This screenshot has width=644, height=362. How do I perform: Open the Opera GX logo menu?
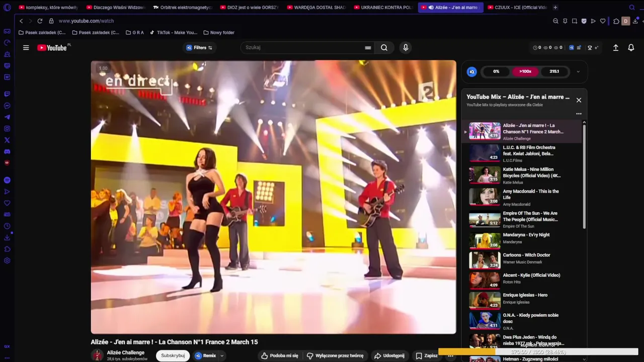point(7,8)
